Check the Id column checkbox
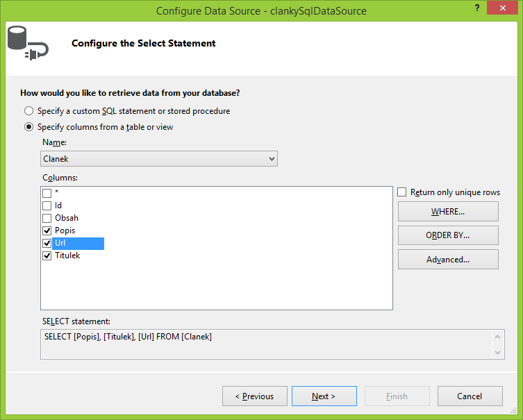The image size is (523, 420). [47, 205]
